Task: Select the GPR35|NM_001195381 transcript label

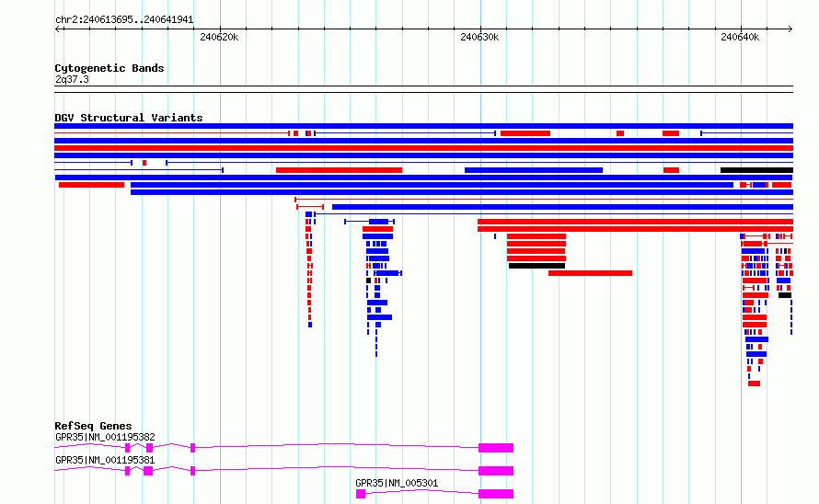Action: (105, 460)
